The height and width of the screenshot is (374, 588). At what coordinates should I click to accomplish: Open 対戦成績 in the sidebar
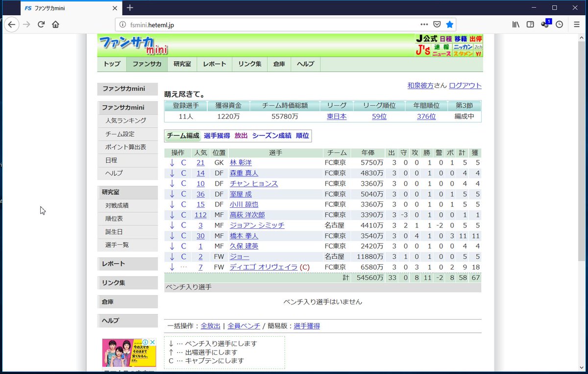coord(127,206)
